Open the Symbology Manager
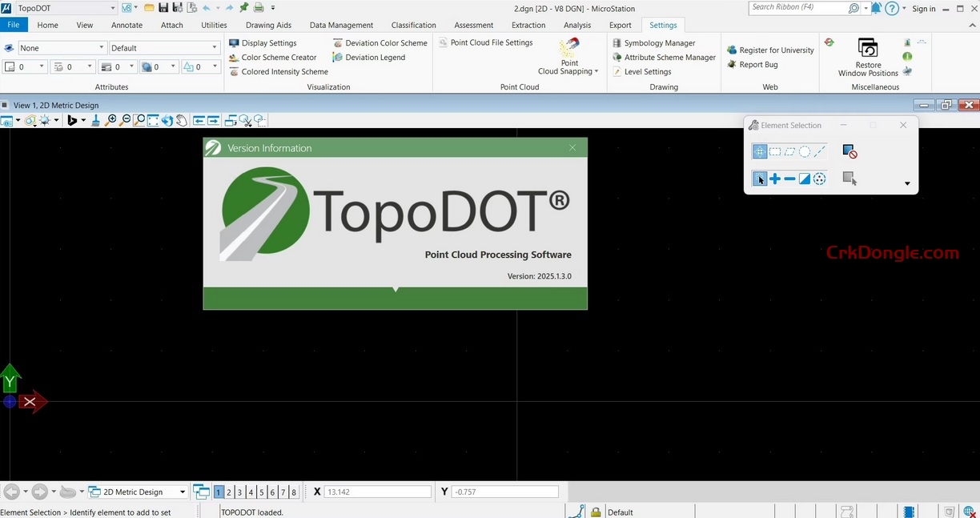The height and width of the screenshot is (518, 980). point(658,42)
